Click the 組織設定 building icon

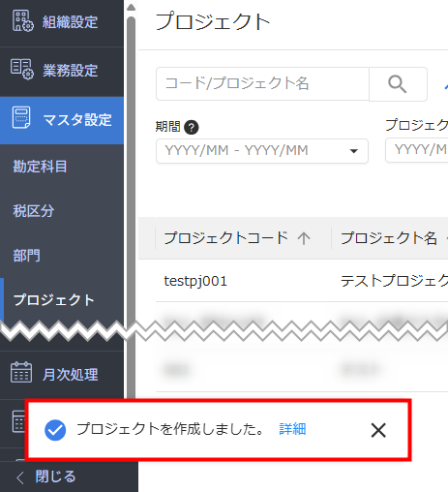[22, 21]
